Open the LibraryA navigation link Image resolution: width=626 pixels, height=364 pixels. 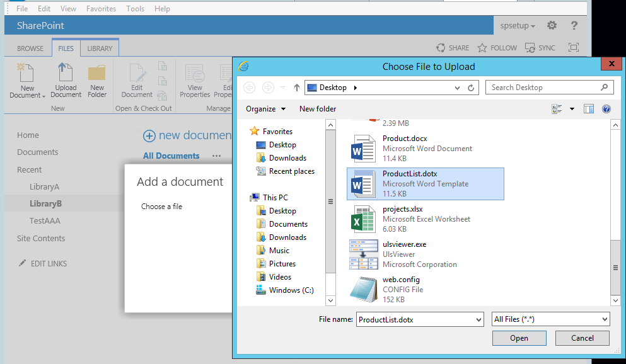tap(44, 186)
